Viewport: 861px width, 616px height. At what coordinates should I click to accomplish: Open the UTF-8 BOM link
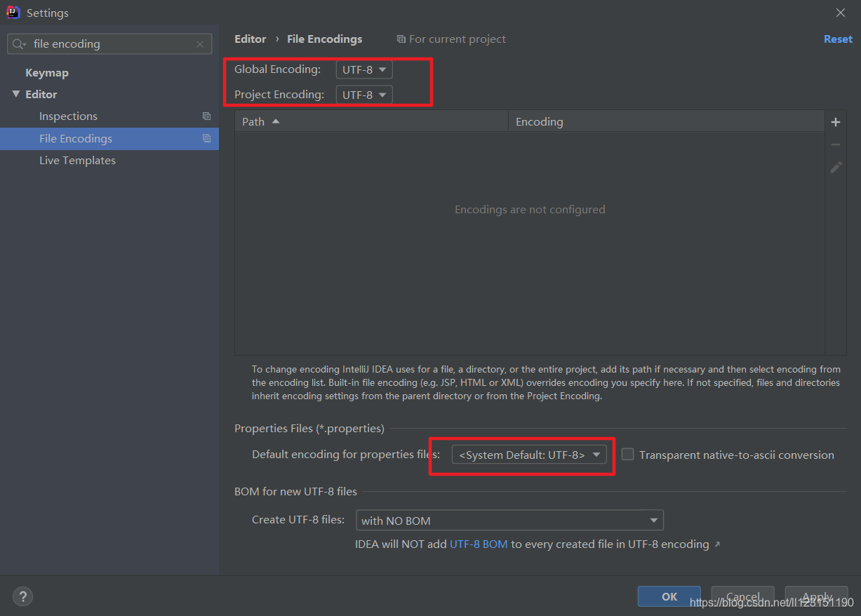(x=479, y=544)
